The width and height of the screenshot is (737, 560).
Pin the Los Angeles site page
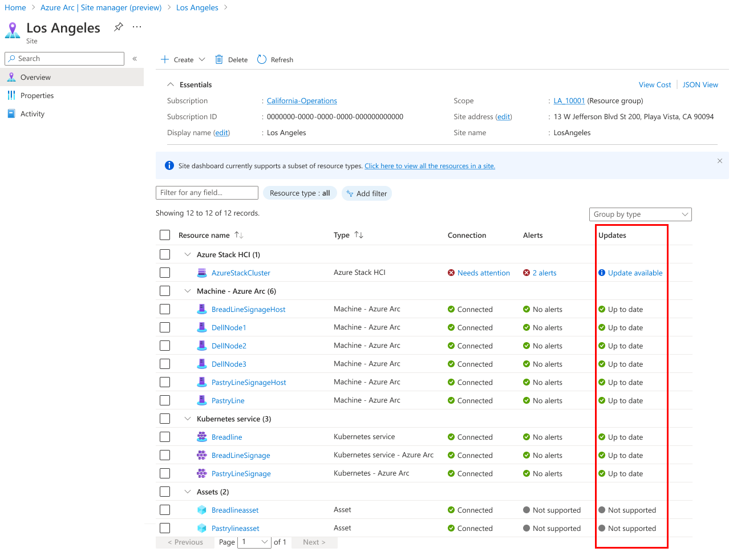point(119,27)
